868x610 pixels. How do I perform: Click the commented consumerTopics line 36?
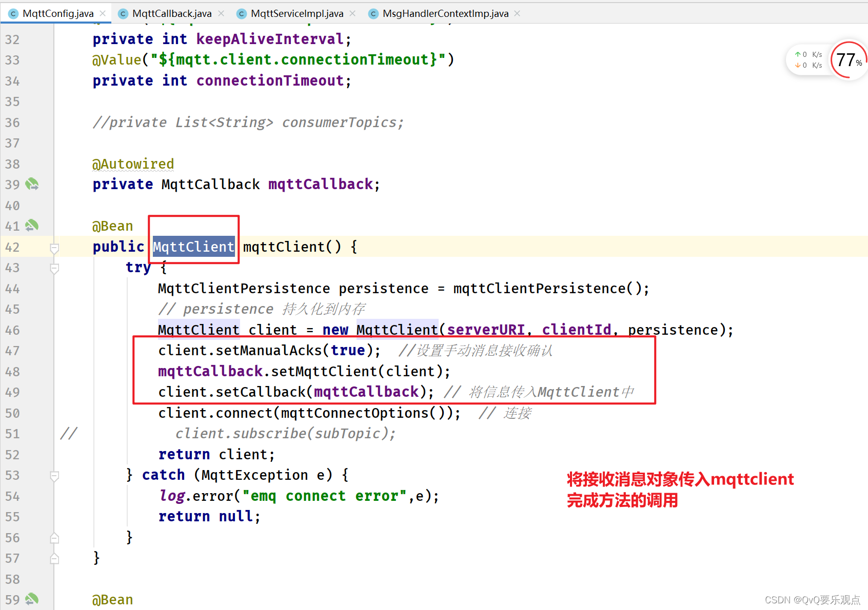pyautogui.click(x=248, y=123)
